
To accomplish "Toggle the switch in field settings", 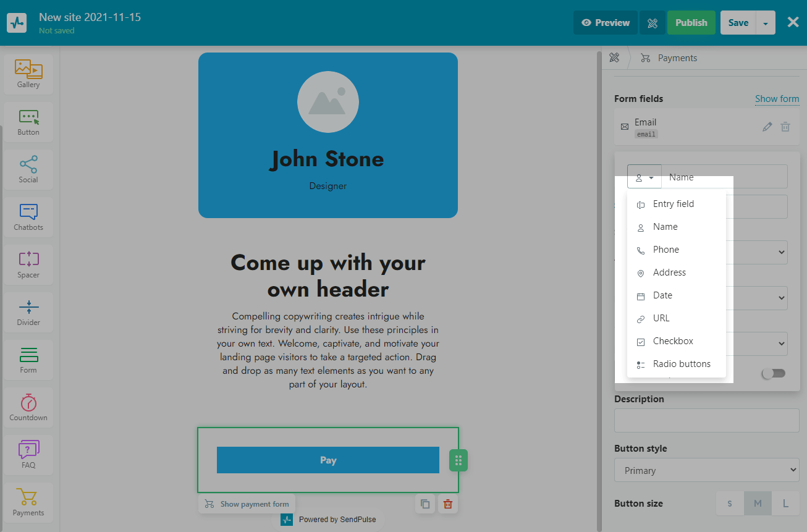I will click(x=773, y=373).
